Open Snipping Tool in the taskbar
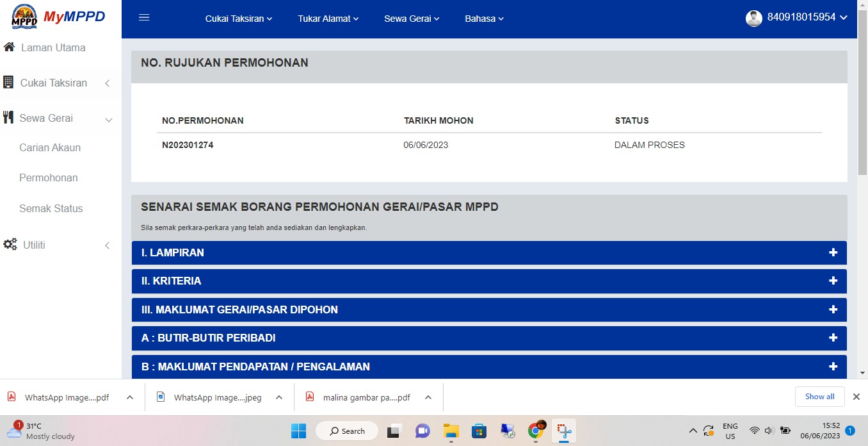The image size is (868, 446). pyautogui.click(x=564, y=431)
